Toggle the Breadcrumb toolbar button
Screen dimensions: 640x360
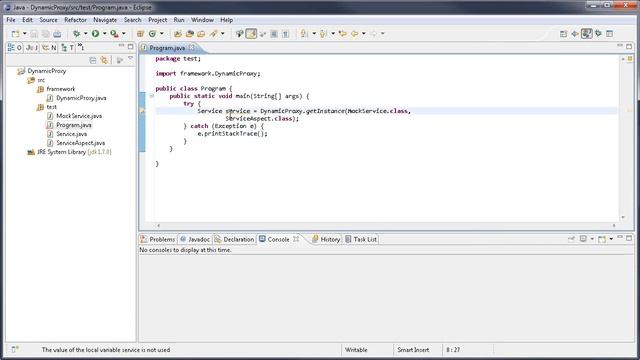click(240, 33)
